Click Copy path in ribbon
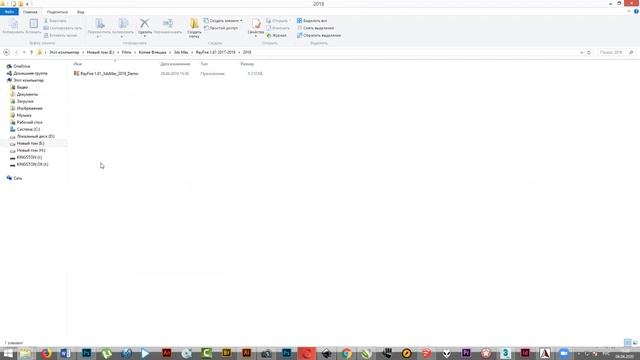640x360 pixels. click(62, 28)
